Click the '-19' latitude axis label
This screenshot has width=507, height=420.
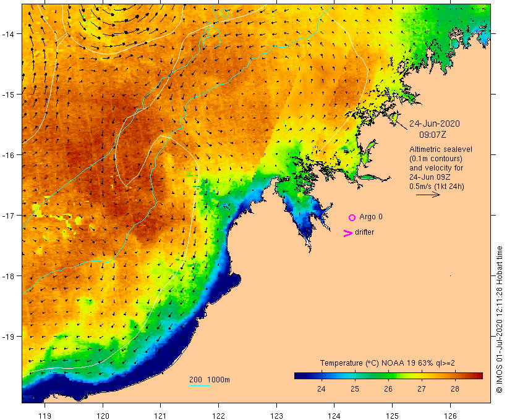pos(7,337)
